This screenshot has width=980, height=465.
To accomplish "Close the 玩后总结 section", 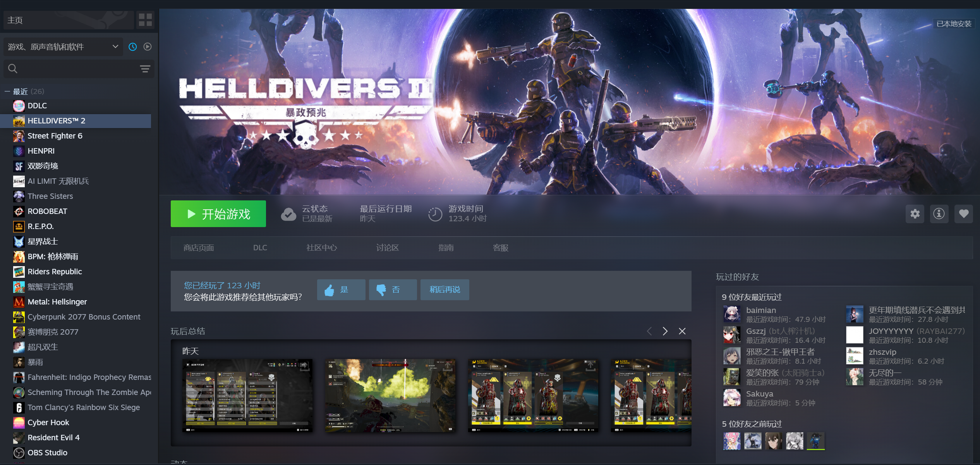I will pyautogui.click(x=682, y=332).
